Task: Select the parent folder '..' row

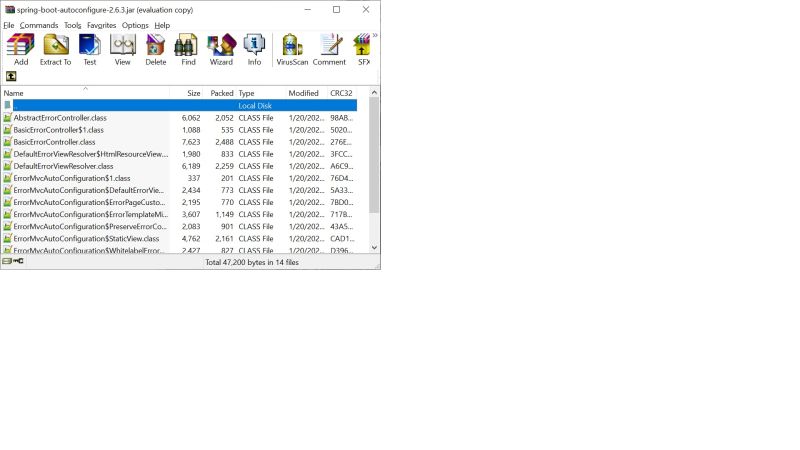Action: [x=180, y=106]
